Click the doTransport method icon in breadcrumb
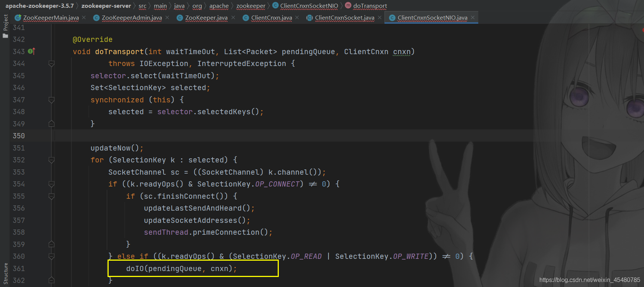644x287 pixels. [x=348, y=5]
